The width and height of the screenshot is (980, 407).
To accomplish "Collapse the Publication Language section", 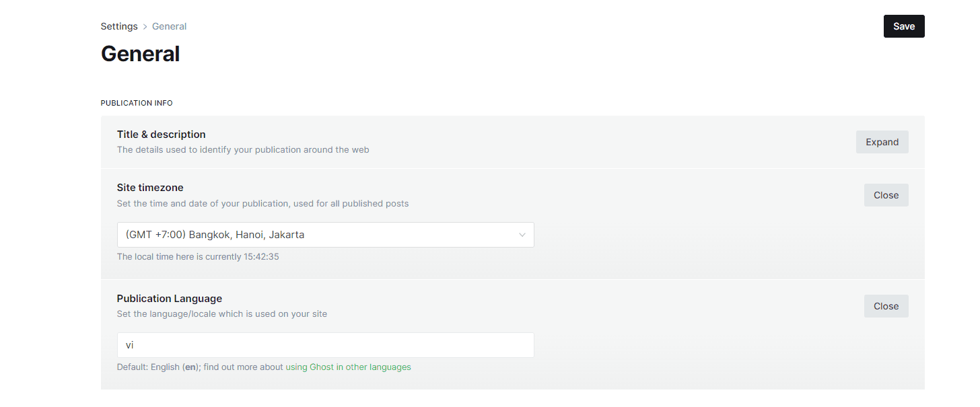I will 886,305.
